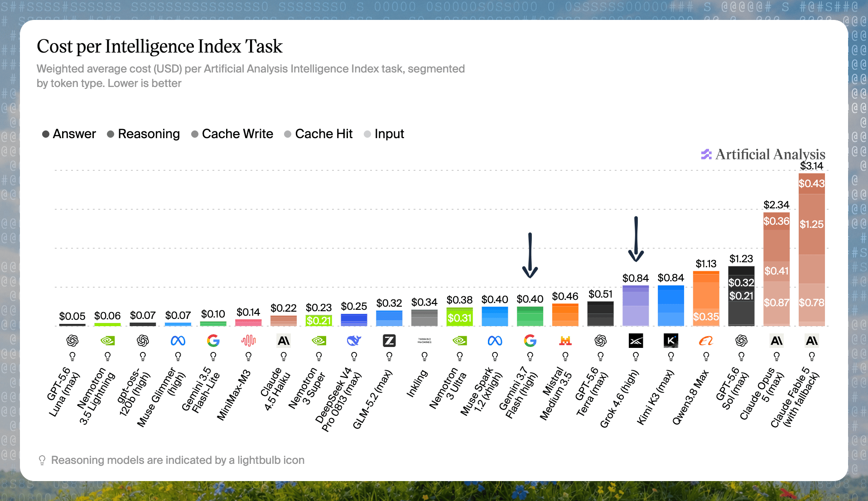Click the $0.31 segment in the Nemotron 3 Ultra bar

(x=460, y=318)
